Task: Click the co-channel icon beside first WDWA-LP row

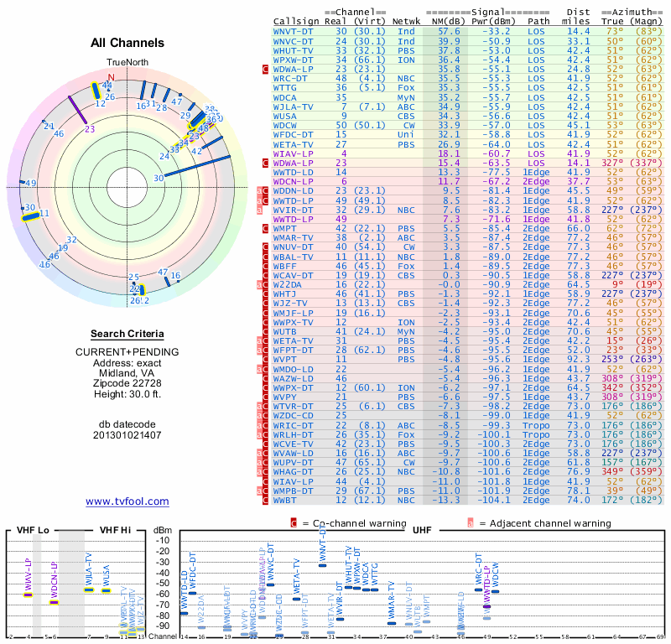Action: pos(265,70)
